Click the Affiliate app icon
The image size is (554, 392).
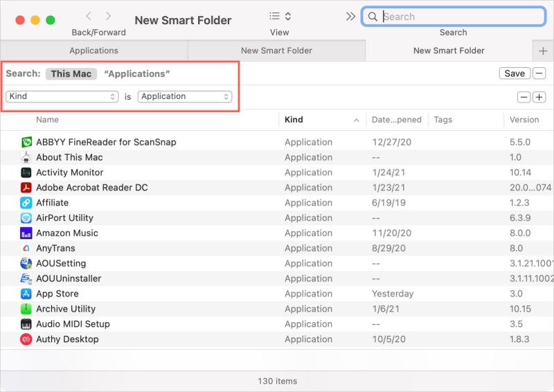[26, 202]
